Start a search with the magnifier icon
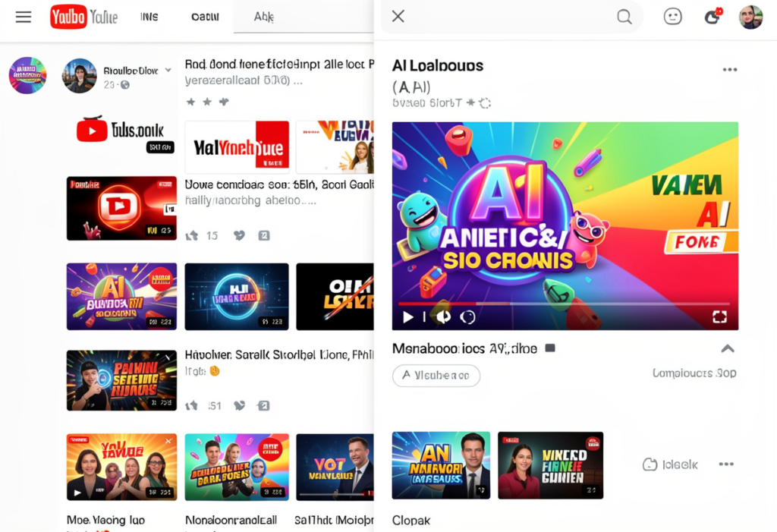This screenshot has width=777, height=532. coord(624,16)
